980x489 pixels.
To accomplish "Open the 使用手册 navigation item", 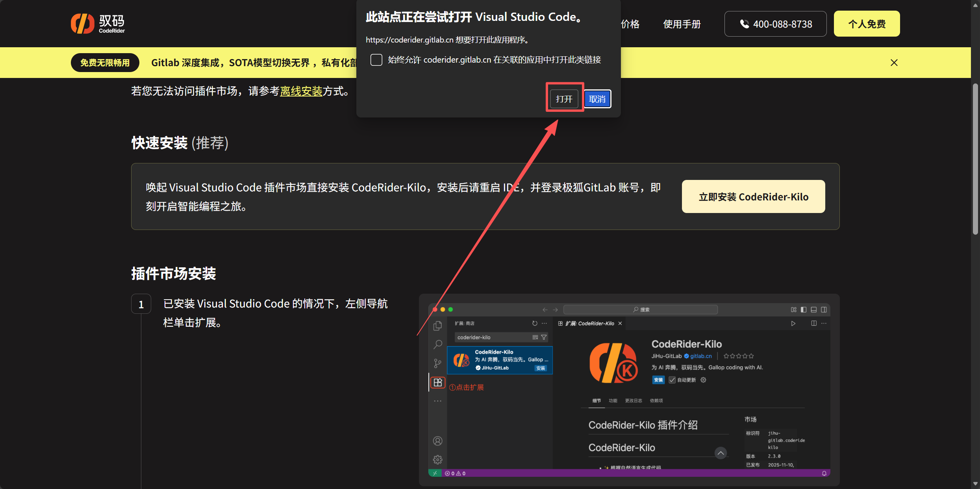I will coord(682,24).
